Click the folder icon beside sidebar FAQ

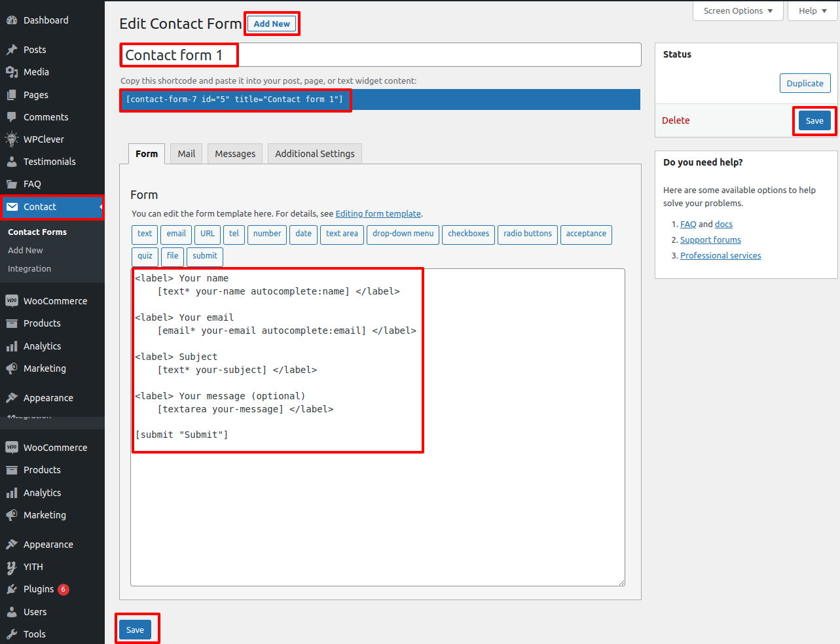pyautogui.click(x=12, y=184)
